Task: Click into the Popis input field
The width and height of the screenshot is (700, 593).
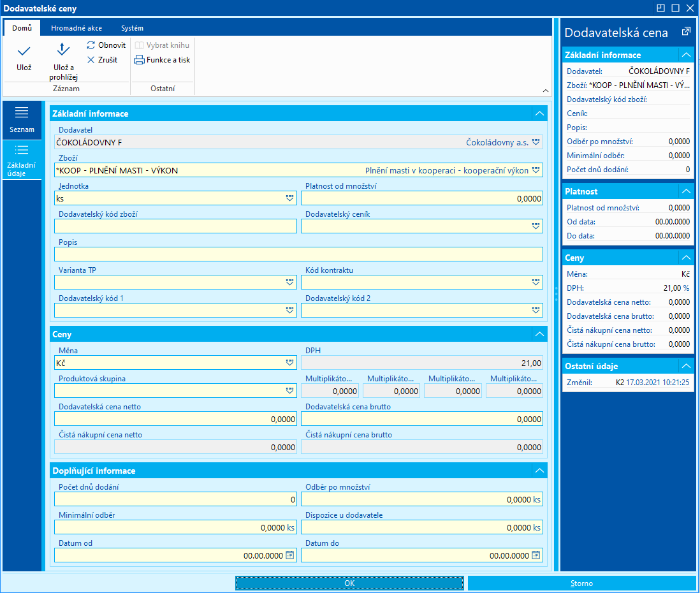Action: tap(298, 254)
